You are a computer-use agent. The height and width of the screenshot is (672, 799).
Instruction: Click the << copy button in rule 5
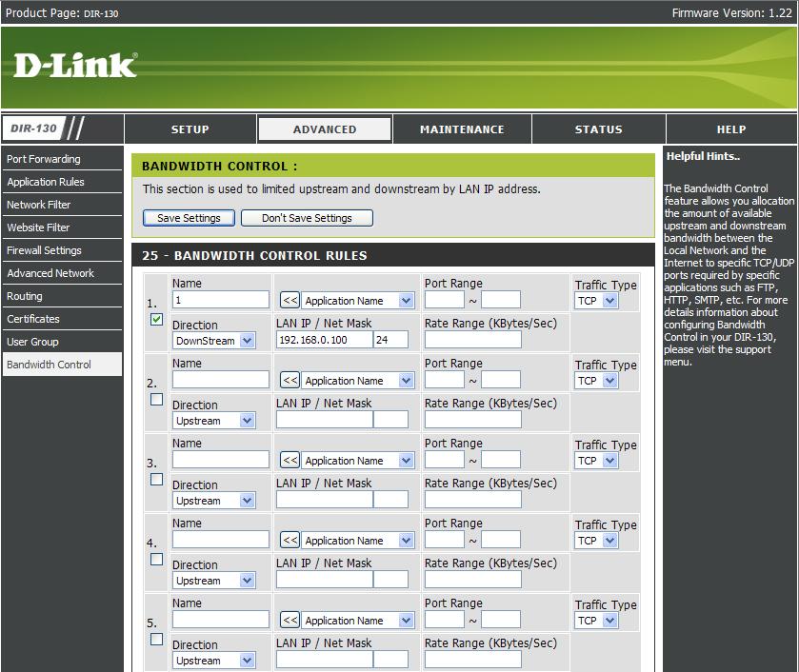pyautogui.click(x=290, y=620)
